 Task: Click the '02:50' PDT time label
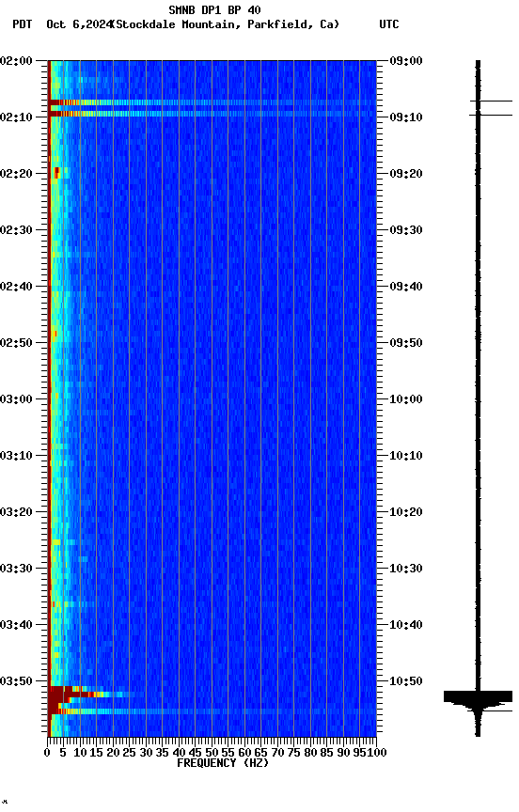point(16,343)
